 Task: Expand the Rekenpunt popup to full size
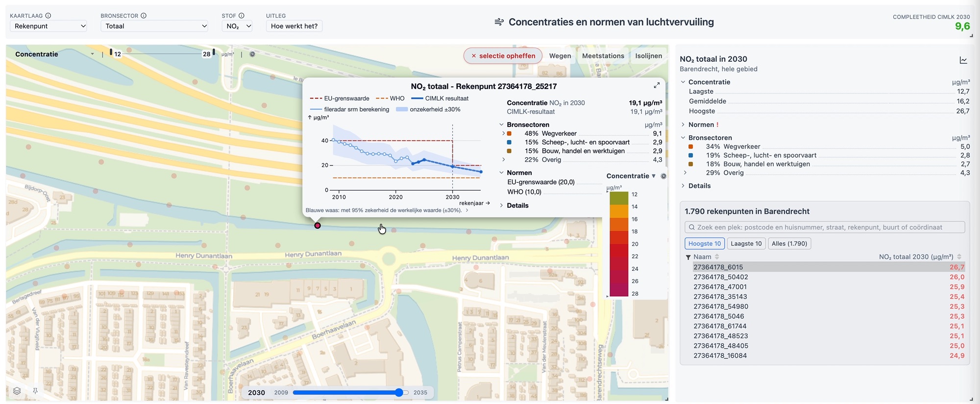point(657,85)
